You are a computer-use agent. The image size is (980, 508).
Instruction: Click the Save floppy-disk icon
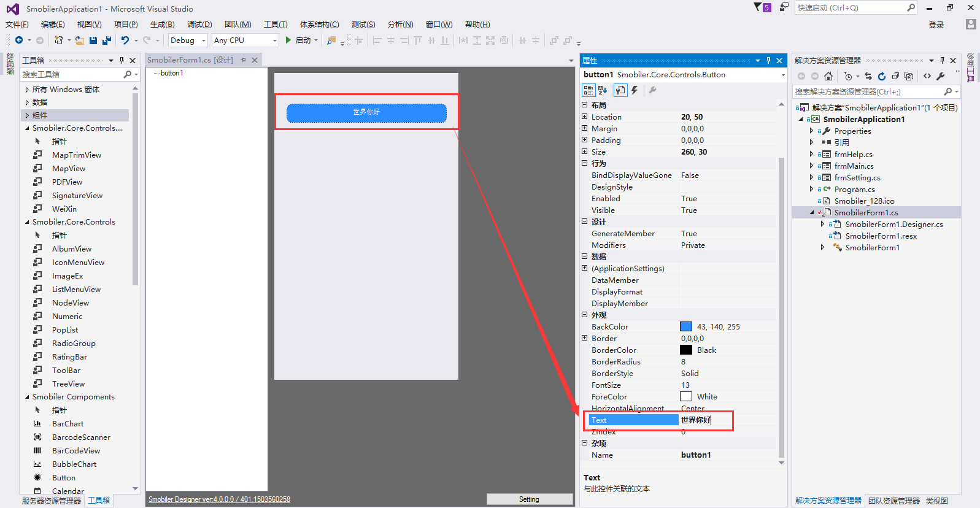tap(93, 40)
